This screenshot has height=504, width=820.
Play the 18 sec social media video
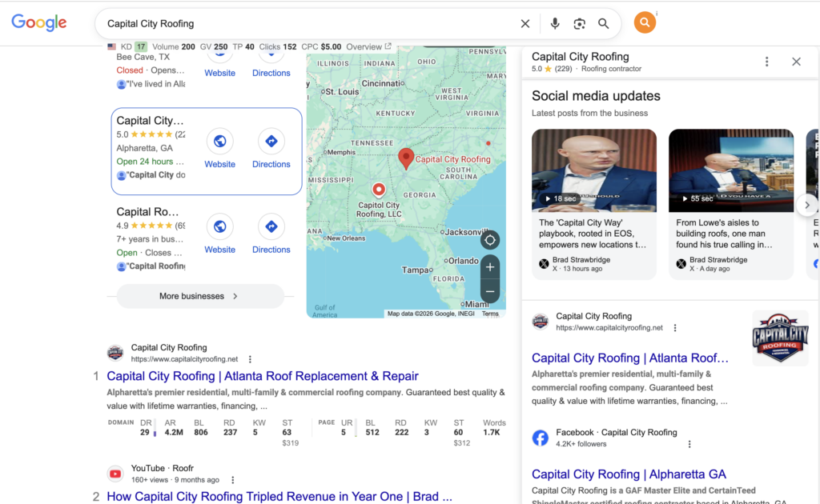(594, 170)
